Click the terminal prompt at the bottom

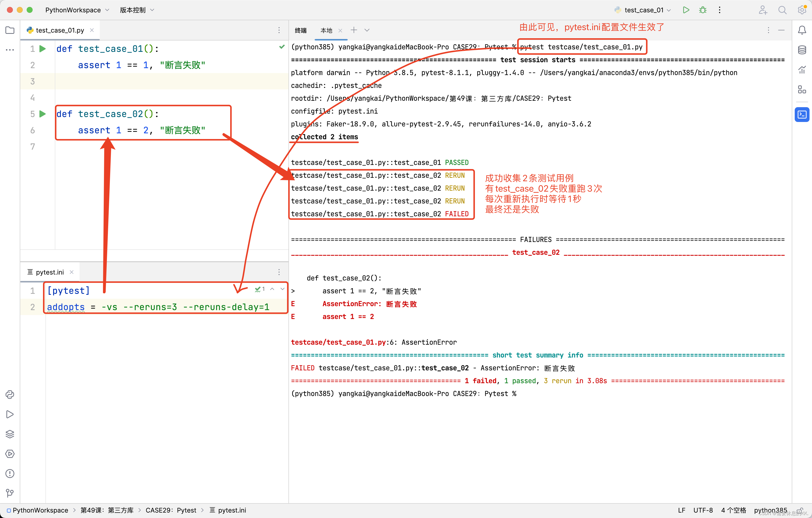click(x=403, y=394)
